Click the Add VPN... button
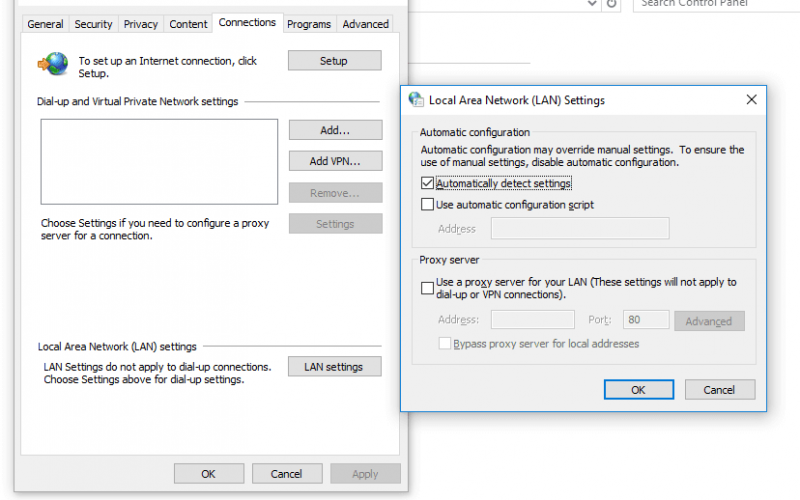This screenshot has height=500, width=800. click(335, 161)
